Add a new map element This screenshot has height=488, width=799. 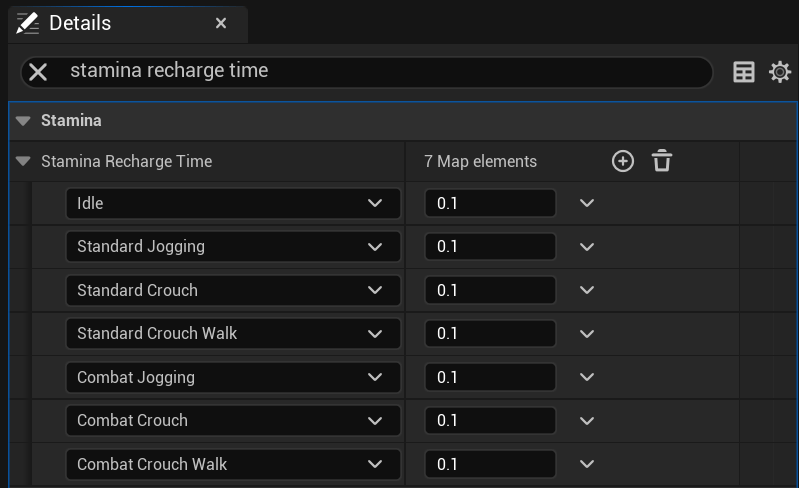pos(623,161)
